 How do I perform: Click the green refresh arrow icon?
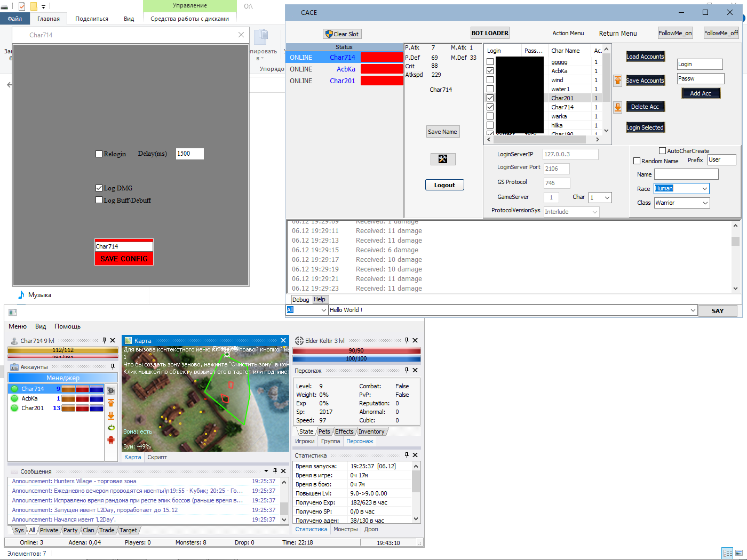(111, 428)
